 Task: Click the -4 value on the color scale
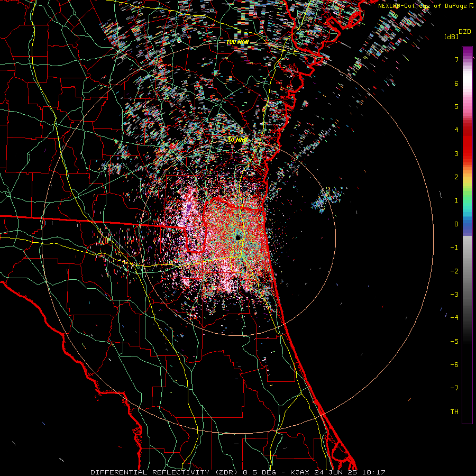point(454,318)
